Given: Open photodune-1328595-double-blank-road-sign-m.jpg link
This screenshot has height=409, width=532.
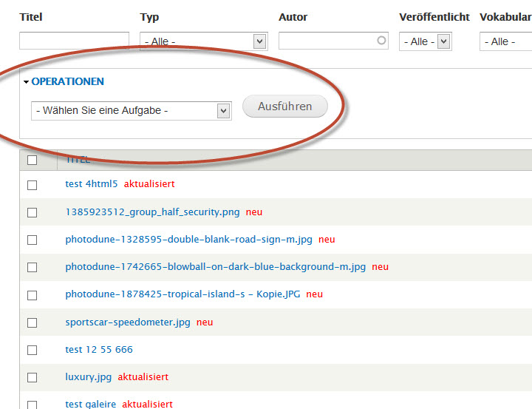Looking at the screenshot, I should point(188,240).
